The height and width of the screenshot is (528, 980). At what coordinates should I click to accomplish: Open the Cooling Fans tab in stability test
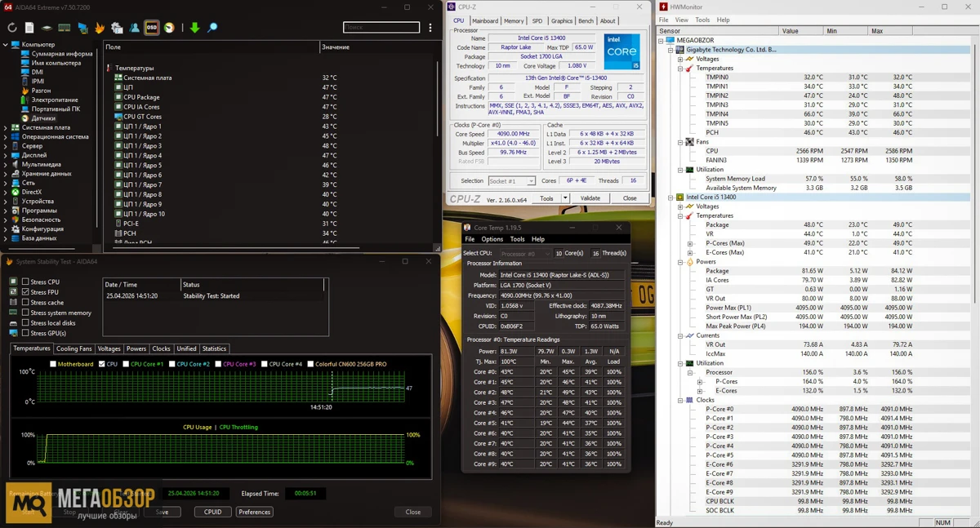pyautogui.click(x=74, y=348)
